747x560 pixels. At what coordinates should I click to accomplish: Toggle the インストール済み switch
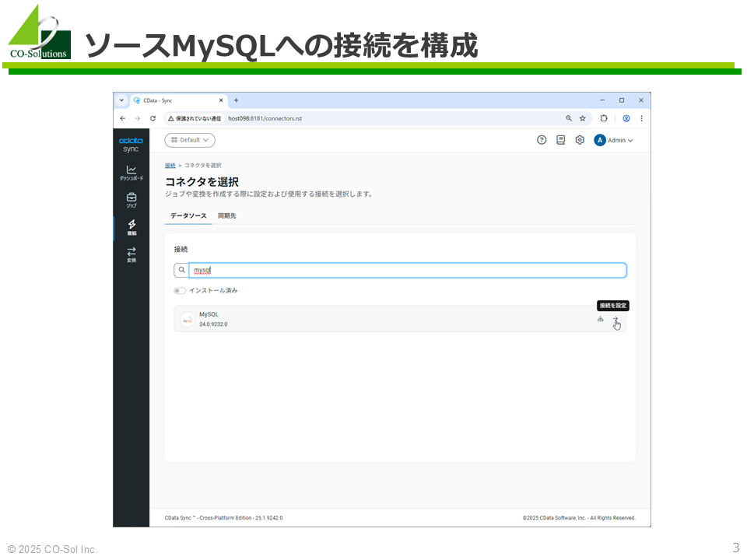[180, 290]
